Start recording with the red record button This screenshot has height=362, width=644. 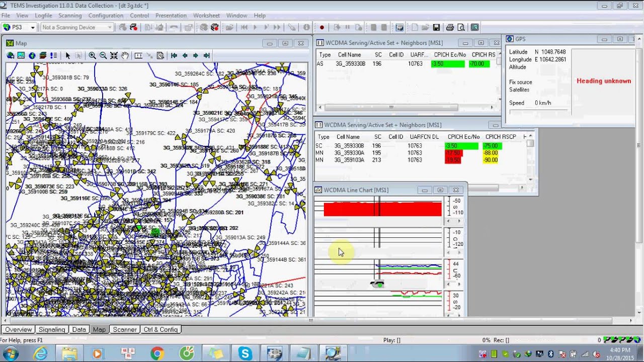(322, 27)
